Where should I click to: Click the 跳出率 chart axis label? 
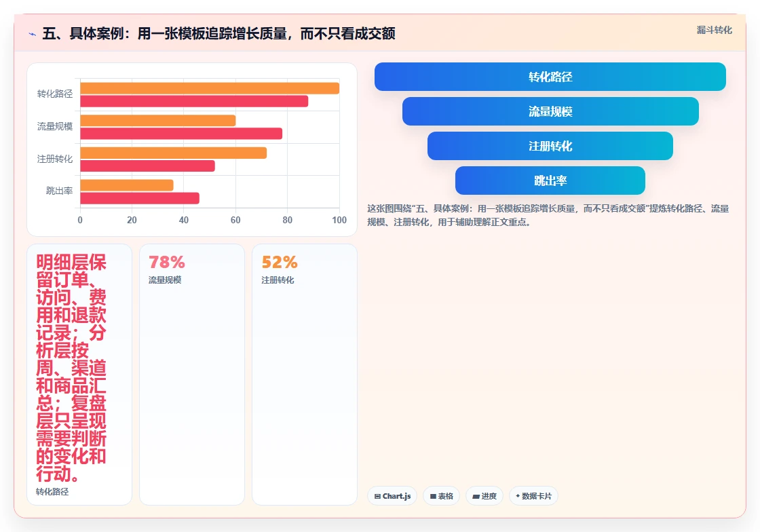coord(59,191)
